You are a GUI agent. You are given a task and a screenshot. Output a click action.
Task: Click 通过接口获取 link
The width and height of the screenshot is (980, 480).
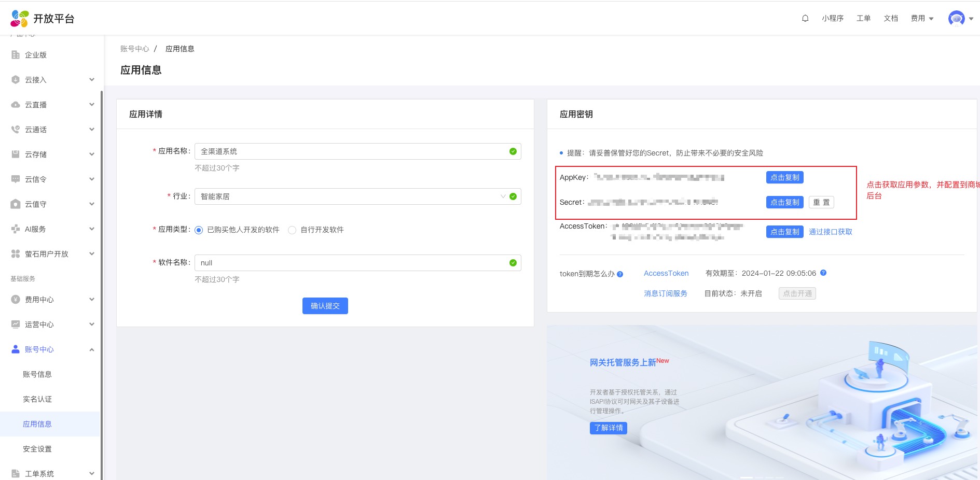(x=830, y=232)
